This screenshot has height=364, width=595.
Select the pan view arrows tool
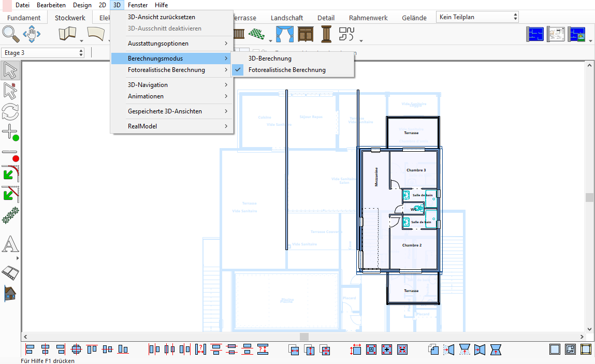32,34
